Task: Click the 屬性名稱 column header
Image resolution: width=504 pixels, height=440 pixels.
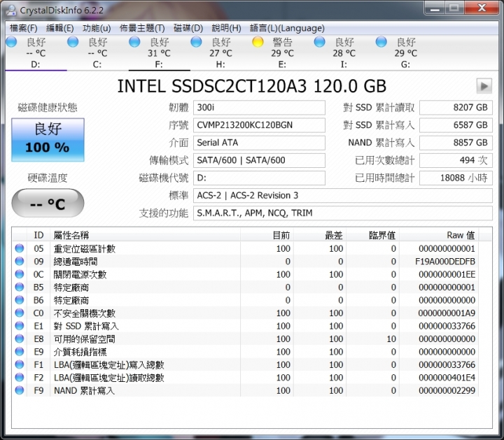Action: point(146,235)
